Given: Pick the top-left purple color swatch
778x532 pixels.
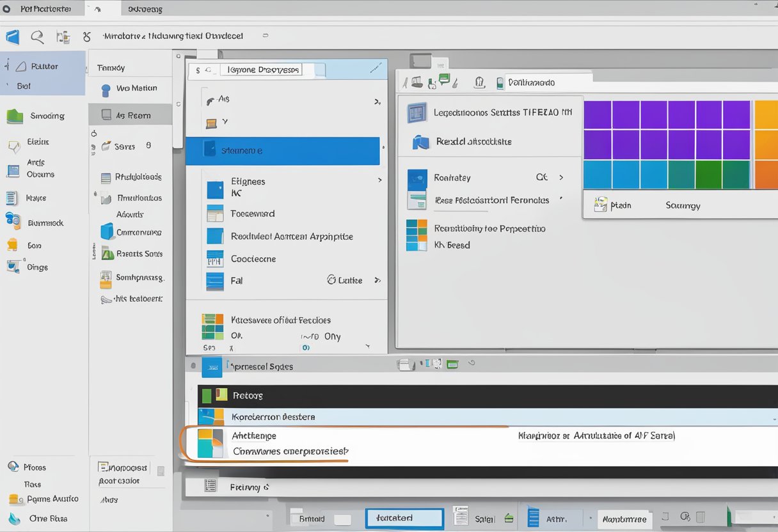Looking at the screenshot, I should pyautogui.click(x=598, y=115).
